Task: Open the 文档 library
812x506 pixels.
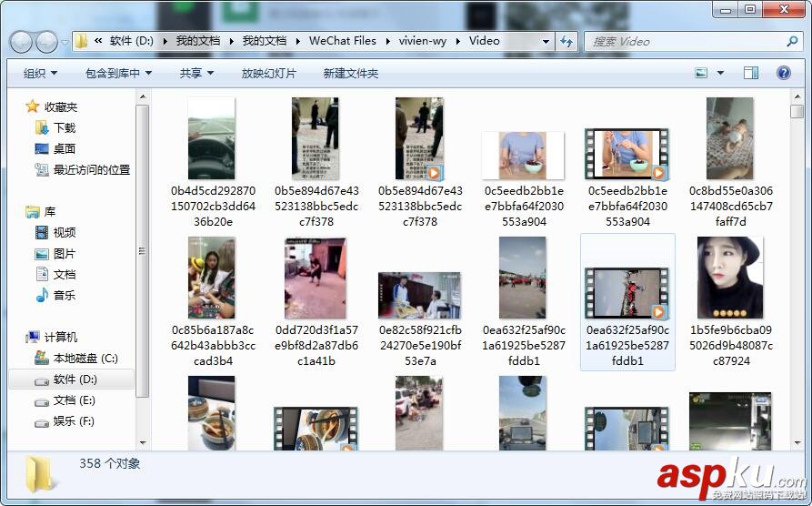Action: [x=55, y=274]
